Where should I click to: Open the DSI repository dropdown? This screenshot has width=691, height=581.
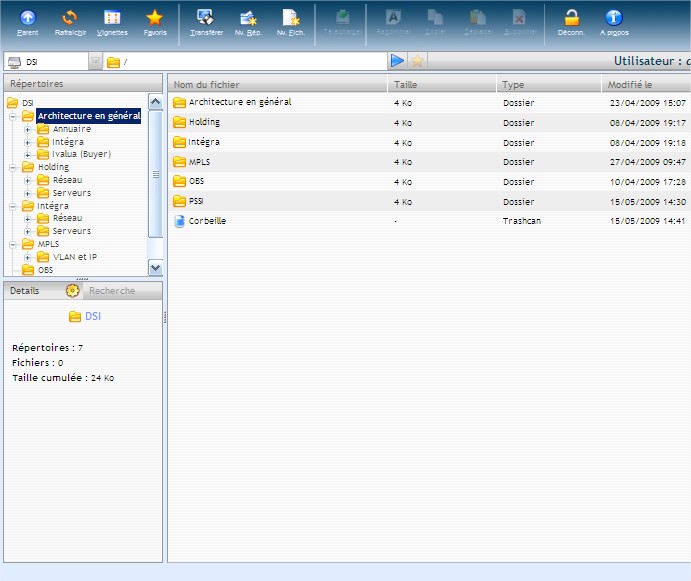click(x=95, y=62)
